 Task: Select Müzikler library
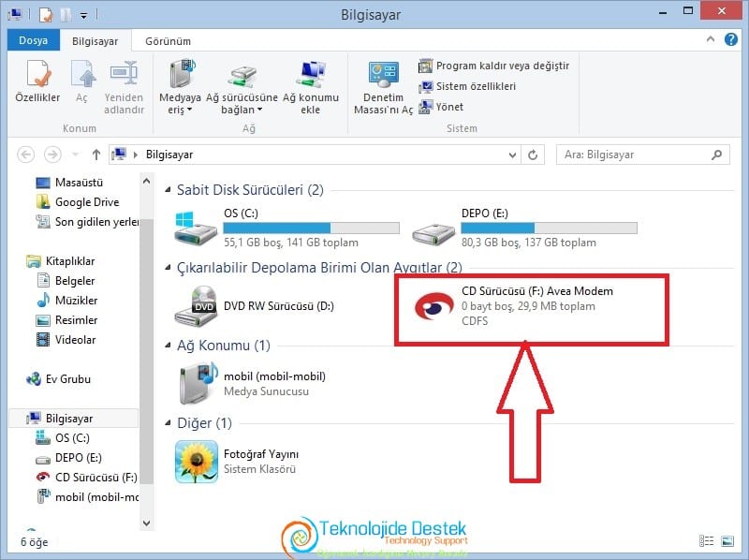pos(66,301)
